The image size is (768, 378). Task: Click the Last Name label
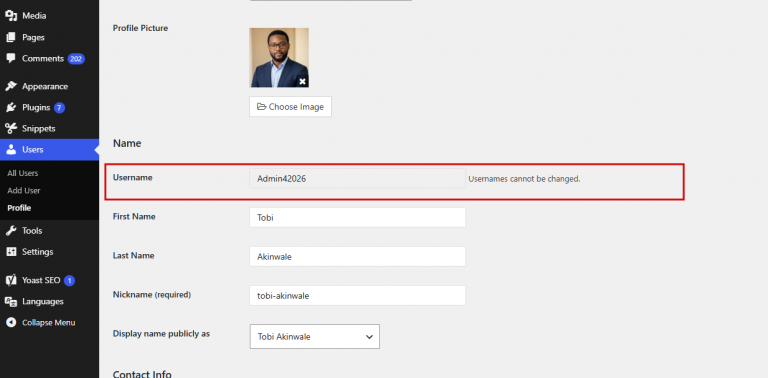click(134, 256)
